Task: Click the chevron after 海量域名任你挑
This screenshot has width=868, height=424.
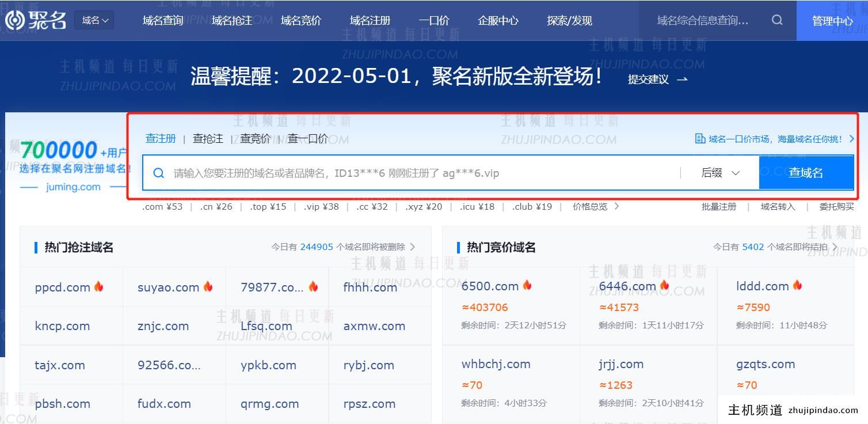Action: tap(852, 139)
